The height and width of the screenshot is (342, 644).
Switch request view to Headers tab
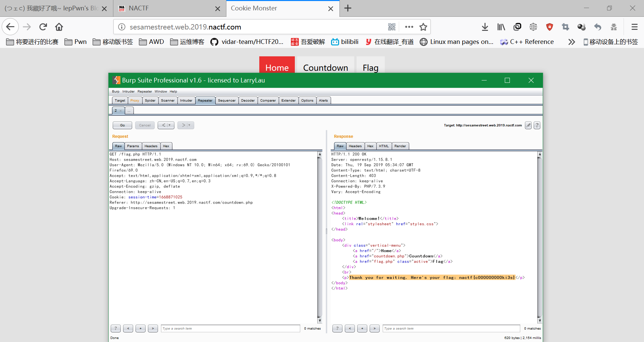151,146
